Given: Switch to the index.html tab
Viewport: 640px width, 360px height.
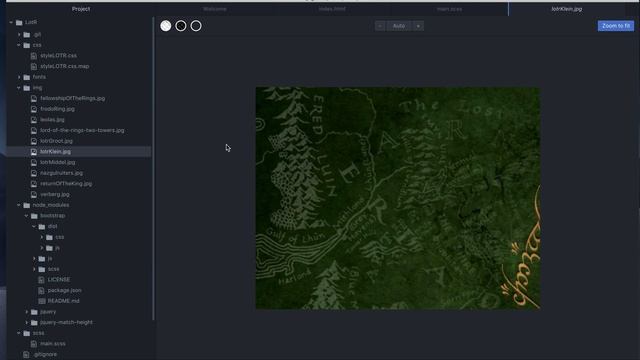Looking at the screenshot, I should point(332,9).
